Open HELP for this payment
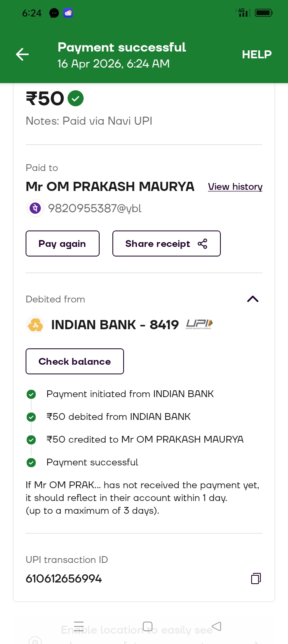 (256, 54)
